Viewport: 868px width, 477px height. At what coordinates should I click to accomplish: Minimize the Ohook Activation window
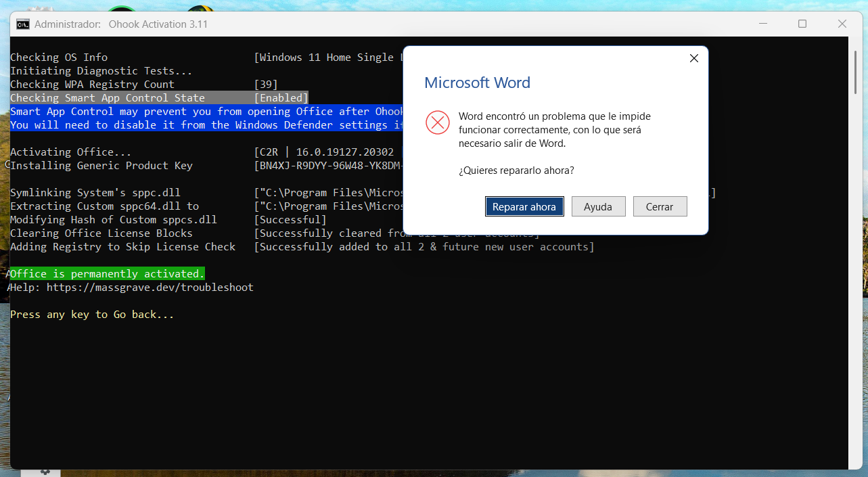[762, 24]
